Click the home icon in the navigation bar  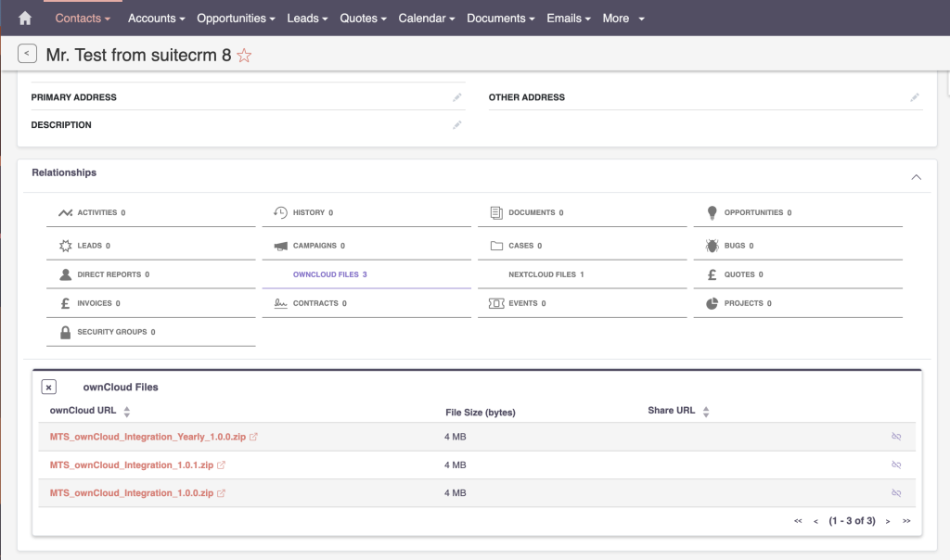pos(24,18)
